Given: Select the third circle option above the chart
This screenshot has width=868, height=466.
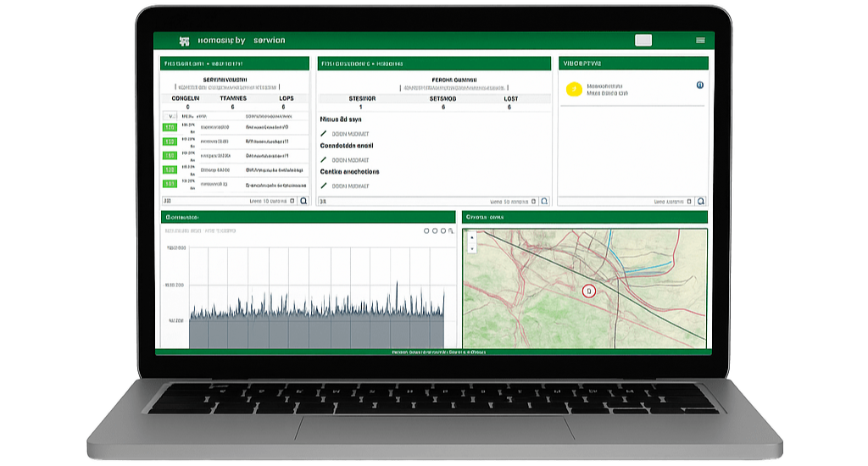Looking at the screenshot, I should click(443, 230).
